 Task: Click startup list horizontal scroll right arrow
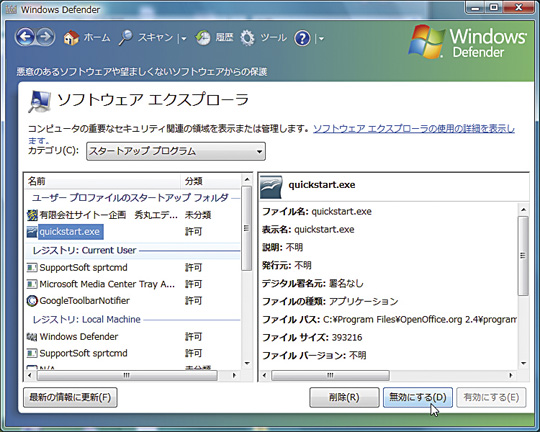234,375
